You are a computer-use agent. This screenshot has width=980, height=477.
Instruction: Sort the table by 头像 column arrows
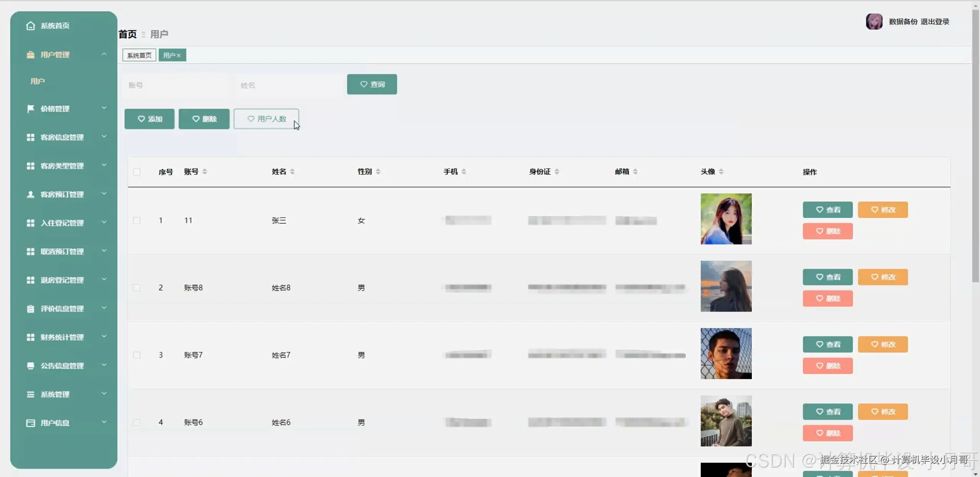[721, 172]
